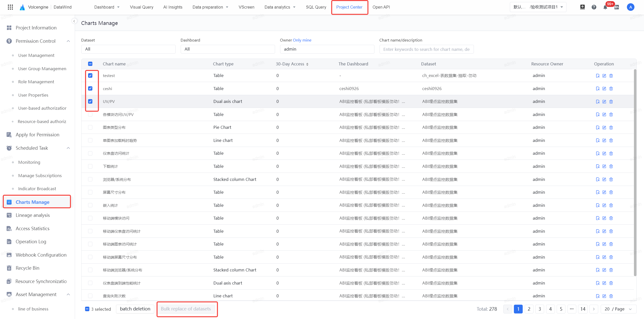The image size is (644, 319).
Task: Click the Only mine link
Action: (x=302, y=40)
